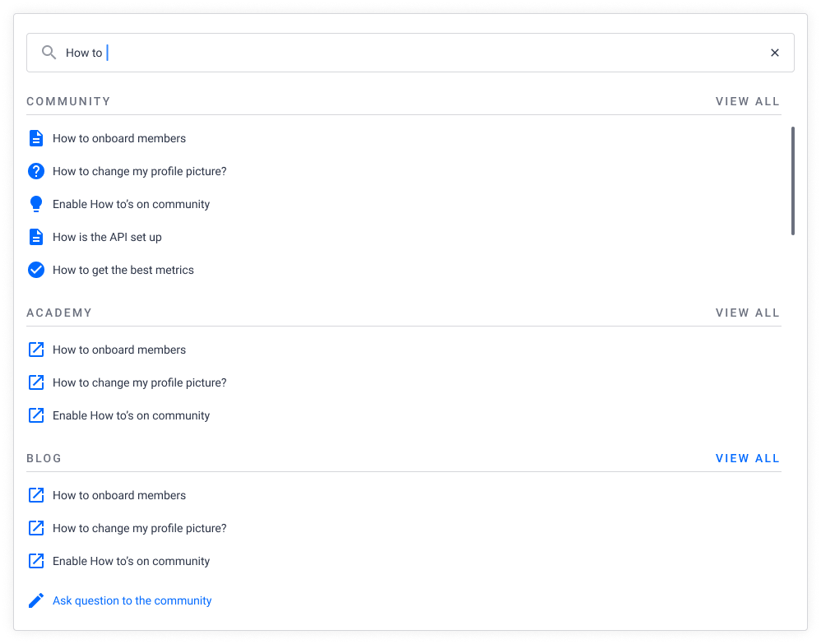Clear the search with the X icon
The image size is (821, 644).
click(774, 53)
